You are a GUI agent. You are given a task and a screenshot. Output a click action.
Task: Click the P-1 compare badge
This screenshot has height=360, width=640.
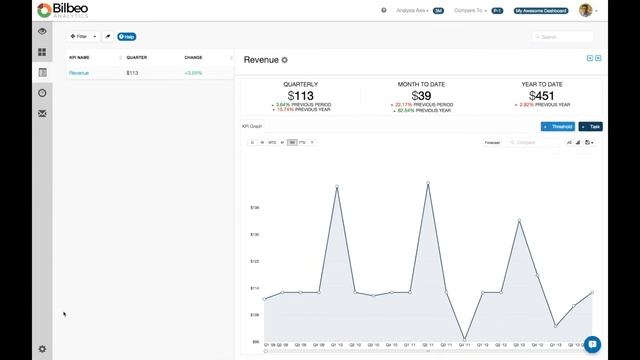click(497, 11)
